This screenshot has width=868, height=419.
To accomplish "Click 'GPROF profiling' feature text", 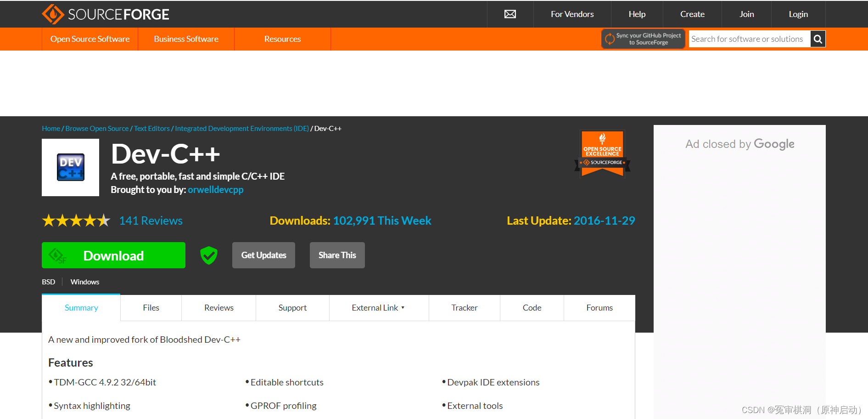I will [284, 406].
